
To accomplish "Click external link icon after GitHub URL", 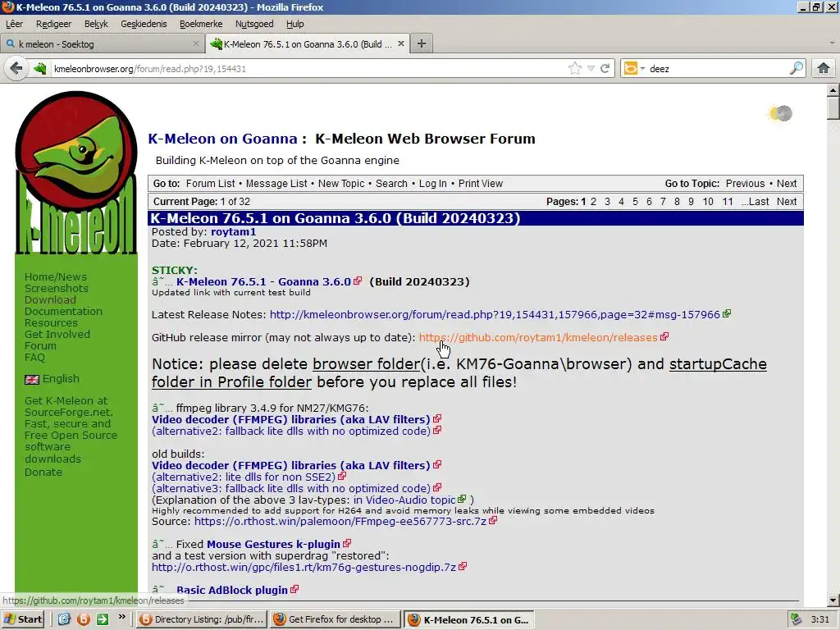I will click(x=664, y=336).
